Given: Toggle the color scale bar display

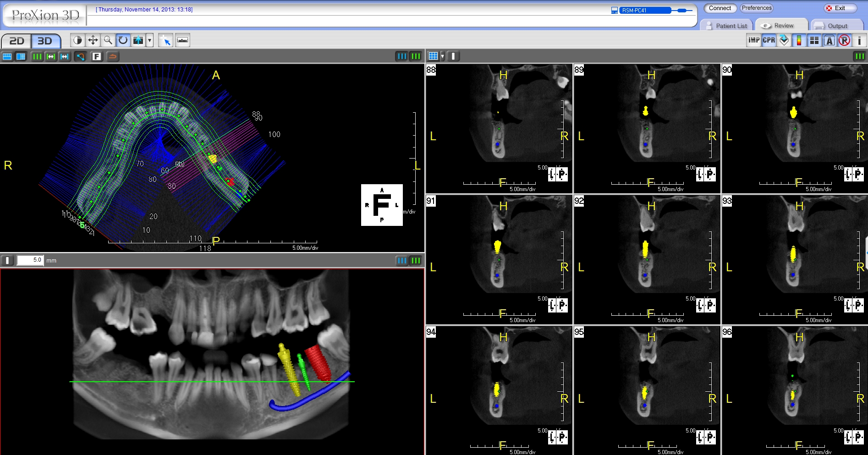Looking at the screenshot, I should point(799,40).
